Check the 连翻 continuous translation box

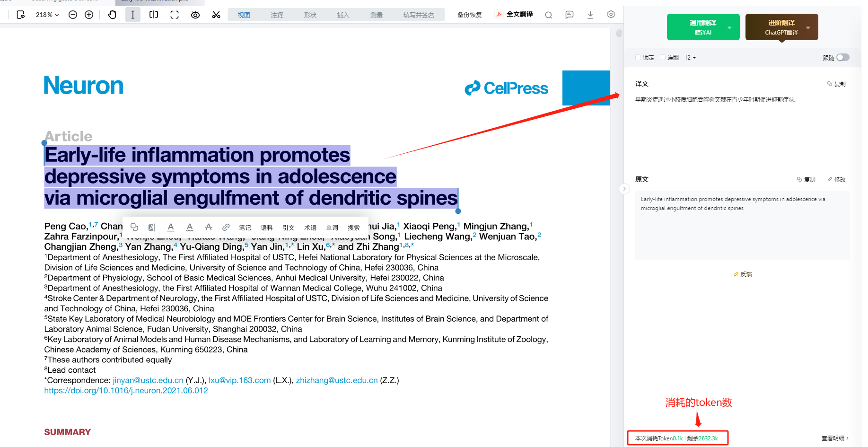pyautogui.click(x=663, y=58)
